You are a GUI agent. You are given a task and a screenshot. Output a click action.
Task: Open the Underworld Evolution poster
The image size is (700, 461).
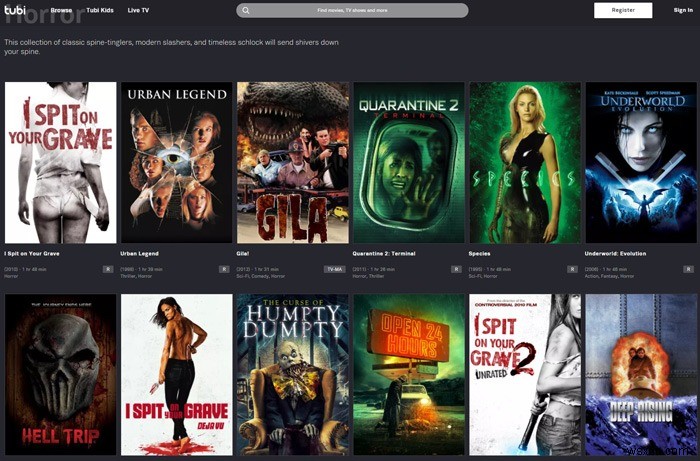641,162
